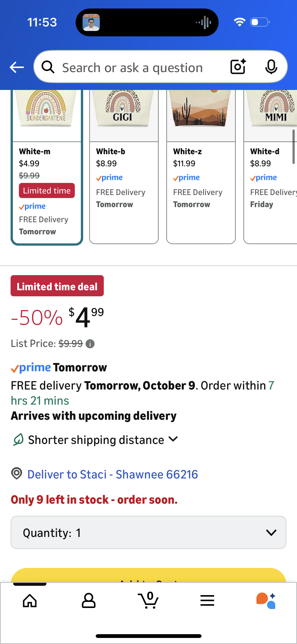The width and height of the screenshot is (297, 644).
Task: Select the White-m Kindergarten variant
Action: tap(47, 166)
